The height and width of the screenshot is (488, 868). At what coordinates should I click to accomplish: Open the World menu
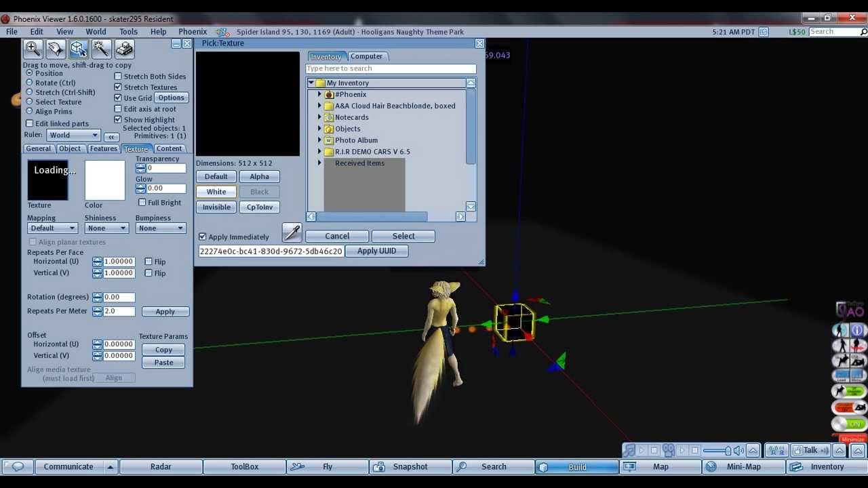(96, 32)
